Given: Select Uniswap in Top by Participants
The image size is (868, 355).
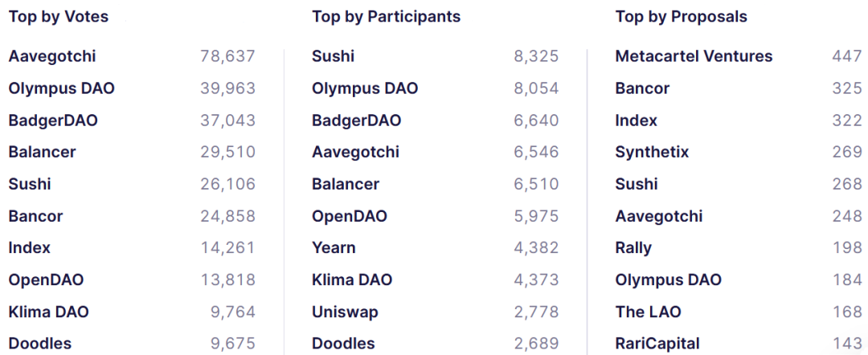Looking at the screenshot, I should pyautogui.click(x=345, y=312).
